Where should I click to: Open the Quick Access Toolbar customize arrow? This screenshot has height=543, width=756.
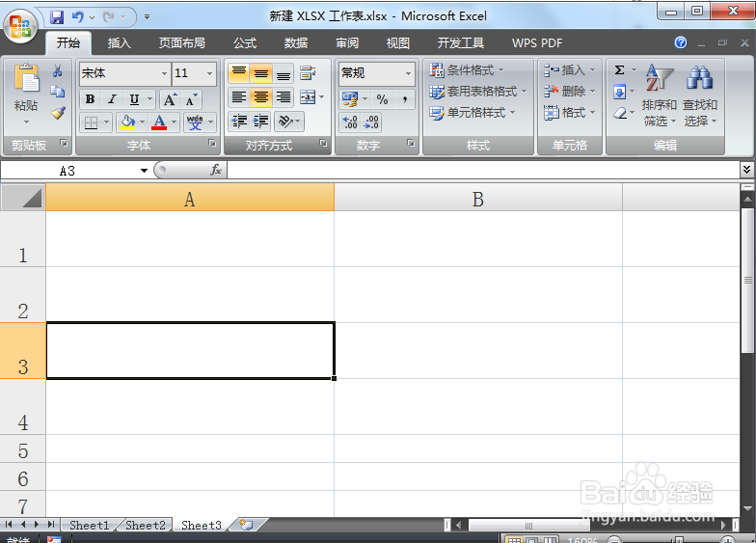[147, 17]
